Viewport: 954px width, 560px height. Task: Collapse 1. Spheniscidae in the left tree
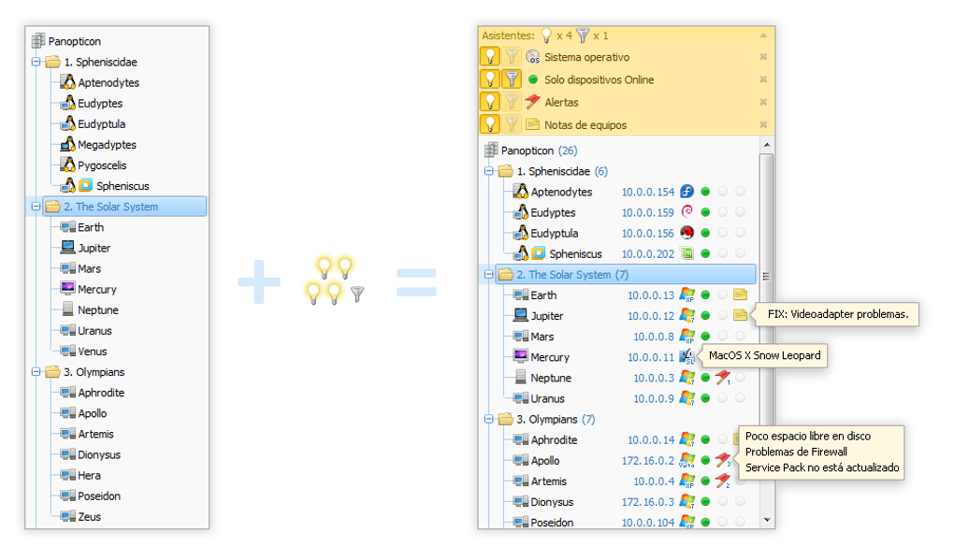(36, 62)
